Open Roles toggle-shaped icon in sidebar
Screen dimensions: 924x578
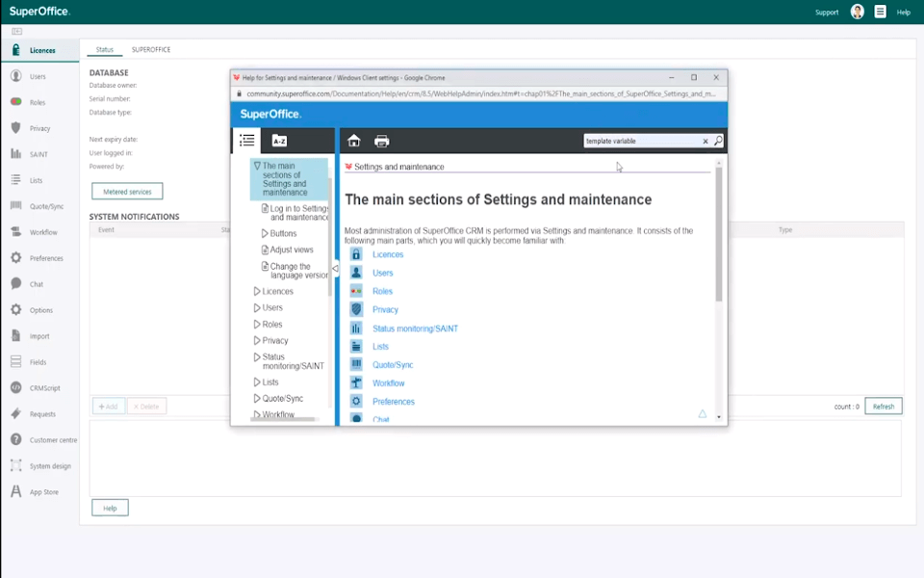pyautogui.click(x=16, y=101)
